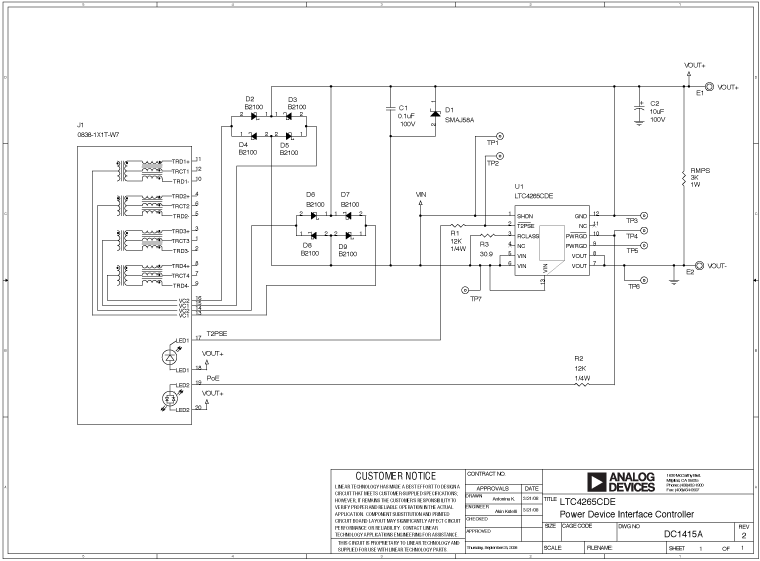
Task: Select the 10uF value of C2
Action: pyautogui.click(x=657, y=112)
